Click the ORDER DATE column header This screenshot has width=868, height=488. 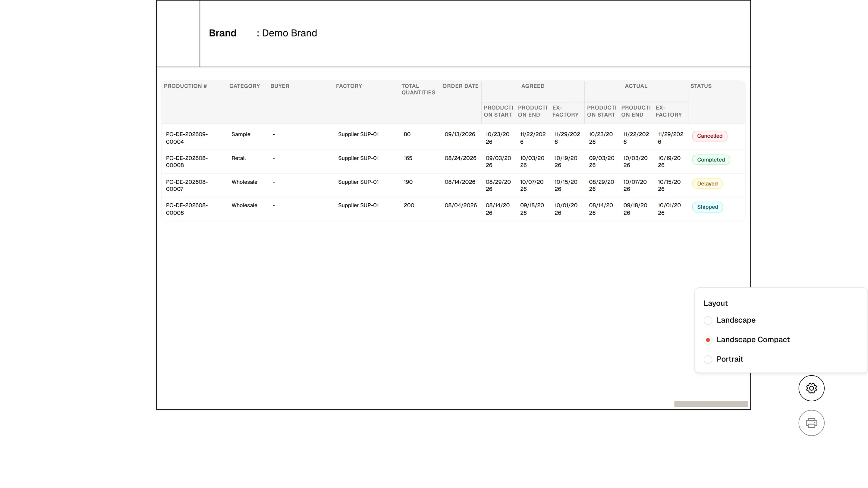[460, 86]
